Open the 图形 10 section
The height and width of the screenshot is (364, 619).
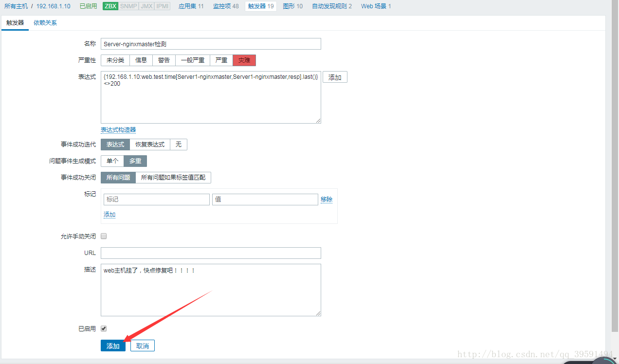coord(292,6)
